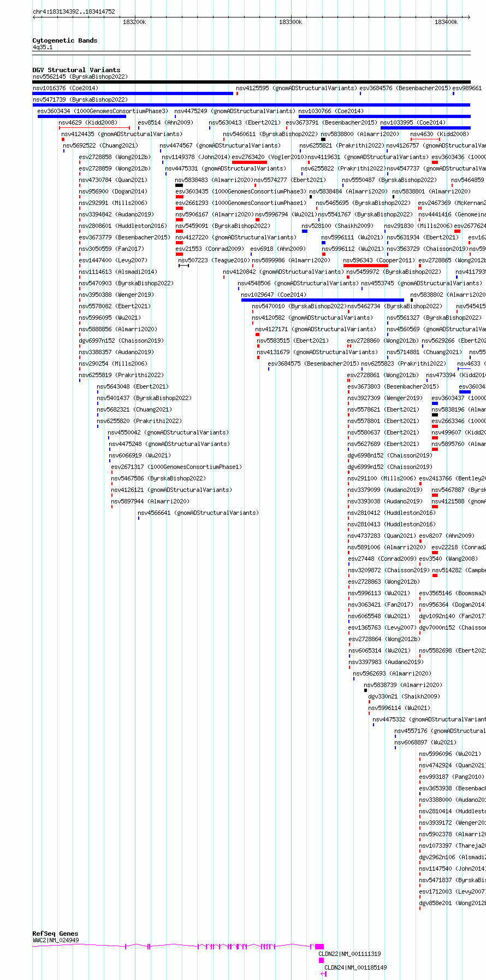Click esv993187 (Pang2010) label
The height and width of the screenshot is (980, 486).
coord(451,777)
